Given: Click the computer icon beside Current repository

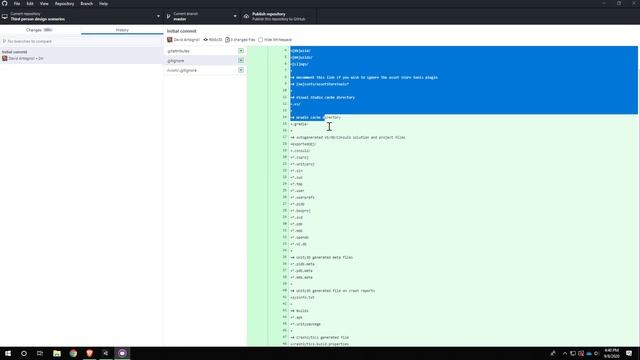Looking at the screenshot, I should click(x=5, y=16).
